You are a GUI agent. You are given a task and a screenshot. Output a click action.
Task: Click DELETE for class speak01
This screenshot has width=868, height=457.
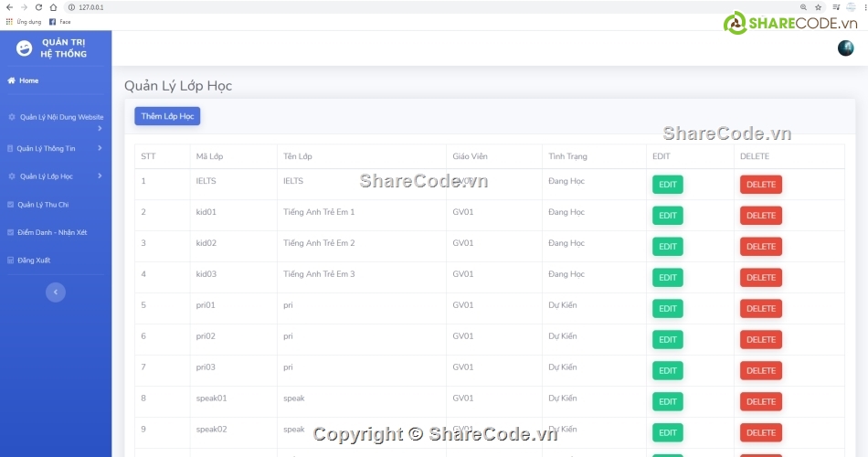pos(760,401)
